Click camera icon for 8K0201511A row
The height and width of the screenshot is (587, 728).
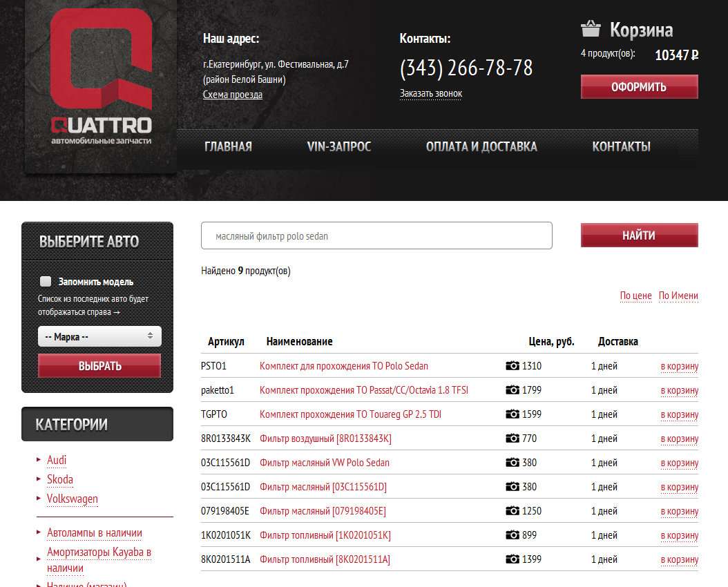coord(513,559)
